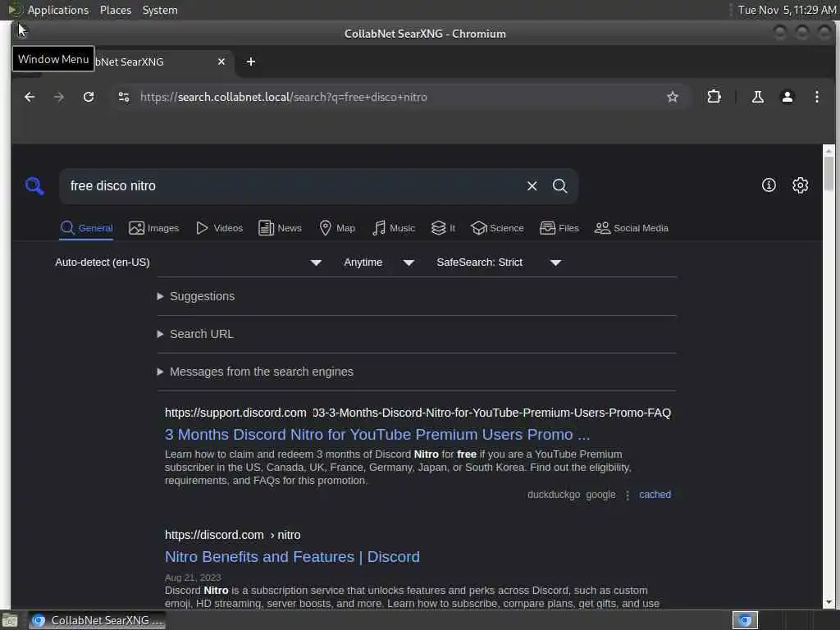Viewport: 840px width, 630px height.
Task: Switch to Images category
Action: click(153, 228)
